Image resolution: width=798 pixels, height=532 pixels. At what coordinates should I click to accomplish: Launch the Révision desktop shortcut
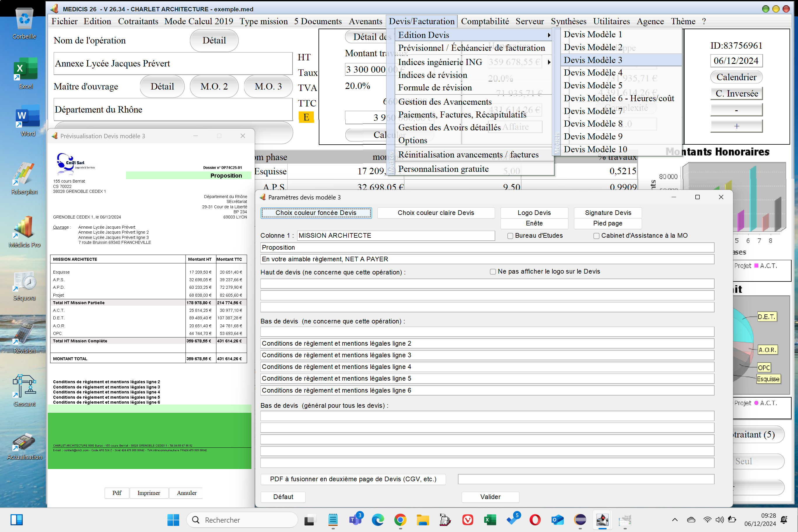click(24, 337)
